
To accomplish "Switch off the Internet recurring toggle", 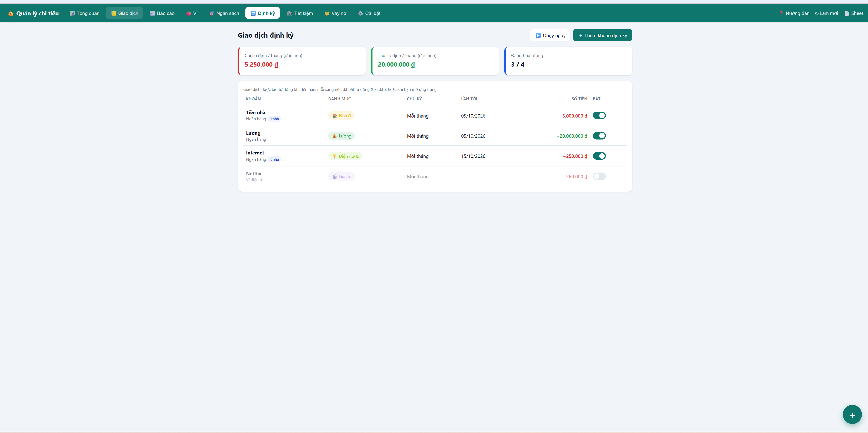I will (x=599, y=156).
